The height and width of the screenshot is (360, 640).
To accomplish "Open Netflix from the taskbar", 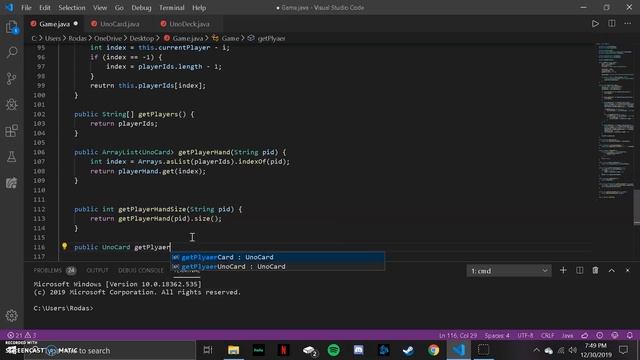I will coord(283,350).
